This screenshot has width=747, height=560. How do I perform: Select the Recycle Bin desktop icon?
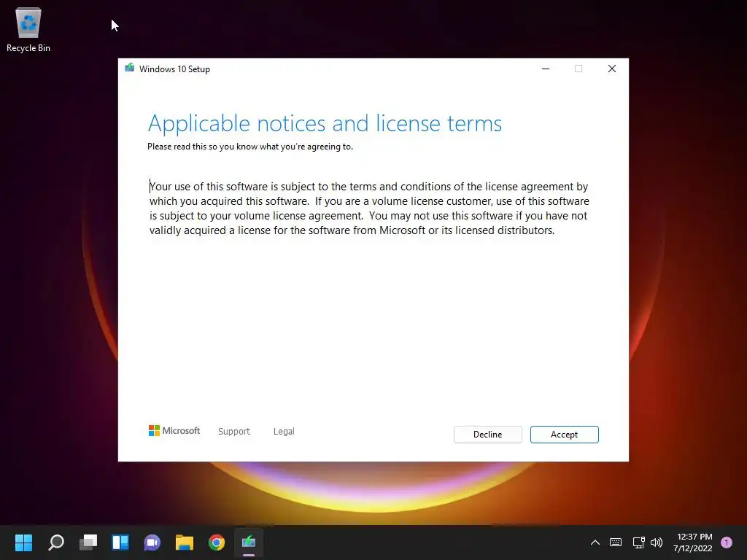click(28, 30)
